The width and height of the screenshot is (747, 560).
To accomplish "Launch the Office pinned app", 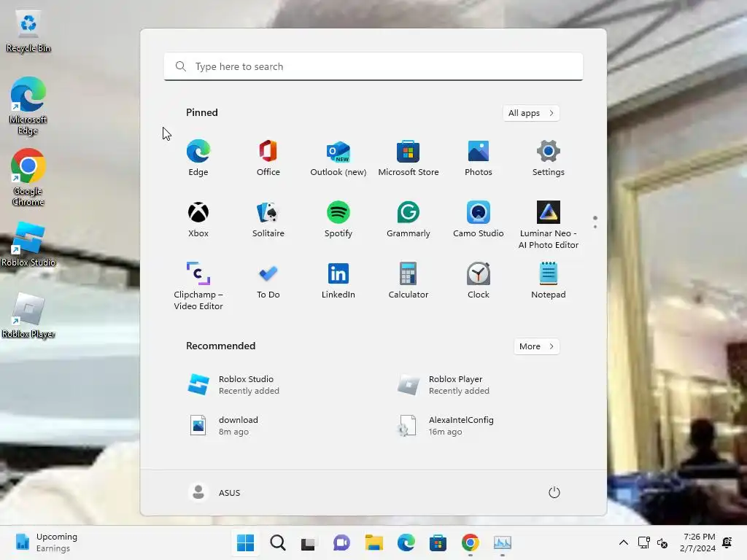I will 268,157.
